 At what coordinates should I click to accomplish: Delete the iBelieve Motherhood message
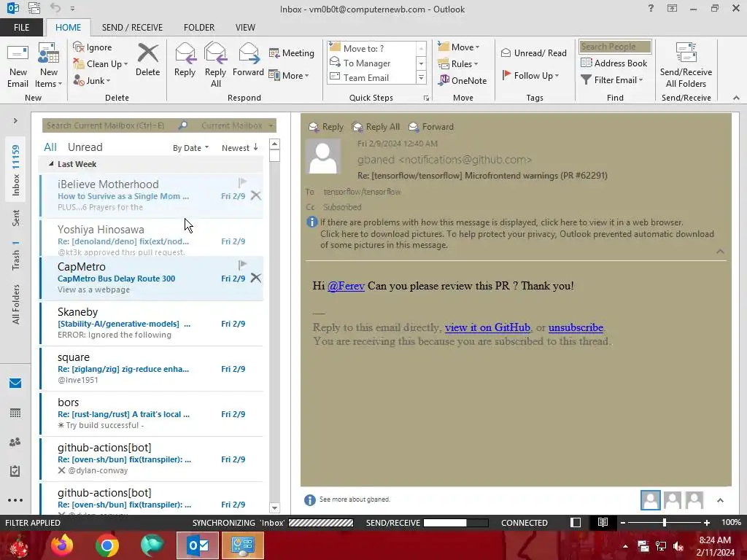coord(256,195)
